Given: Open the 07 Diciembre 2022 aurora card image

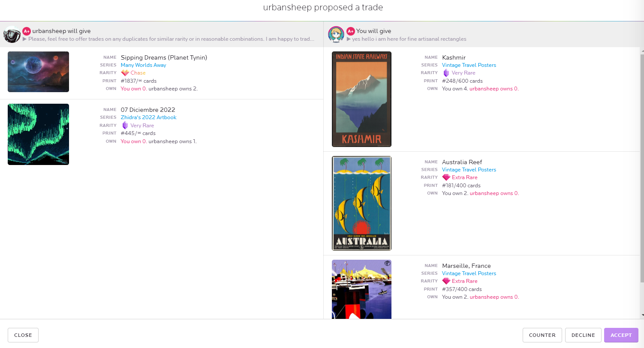Looking at the screenshot, I should point(38,134).
